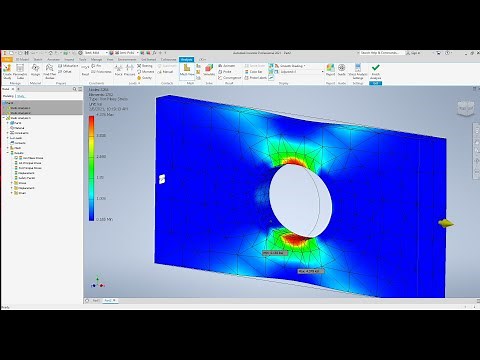Select the Offset tool

[x=65, y=72]
